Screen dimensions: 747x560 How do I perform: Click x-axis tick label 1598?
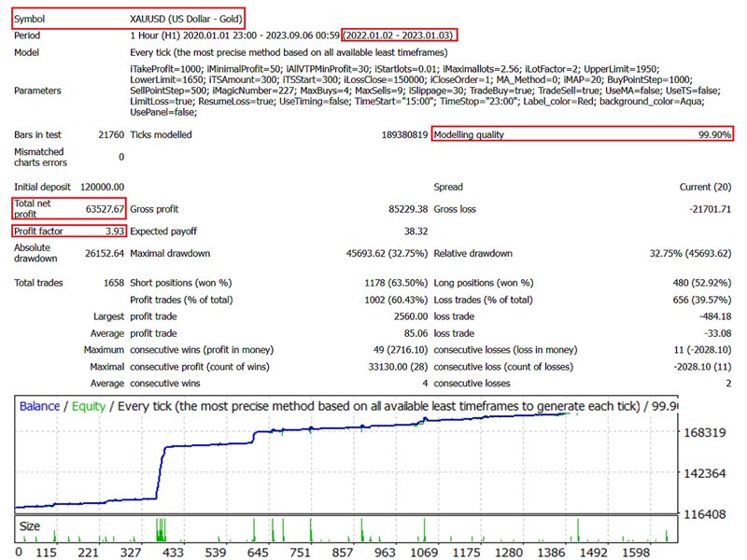pyautogui.click(x=636, y=553)
